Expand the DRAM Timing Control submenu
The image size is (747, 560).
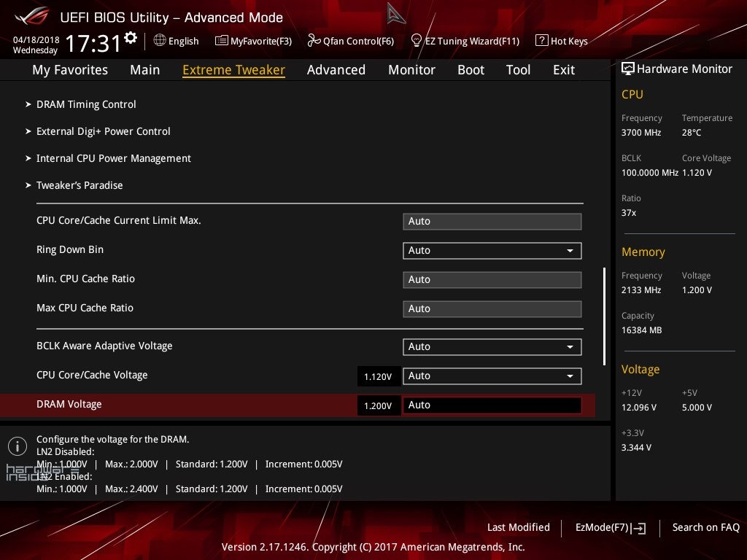[x=86, y=104]
